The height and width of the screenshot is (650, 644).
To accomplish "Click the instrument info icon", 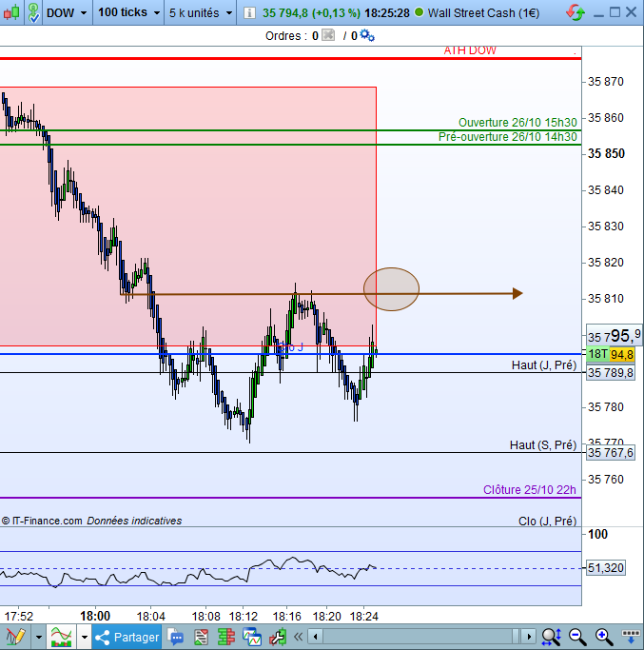I will pos(249,13).
